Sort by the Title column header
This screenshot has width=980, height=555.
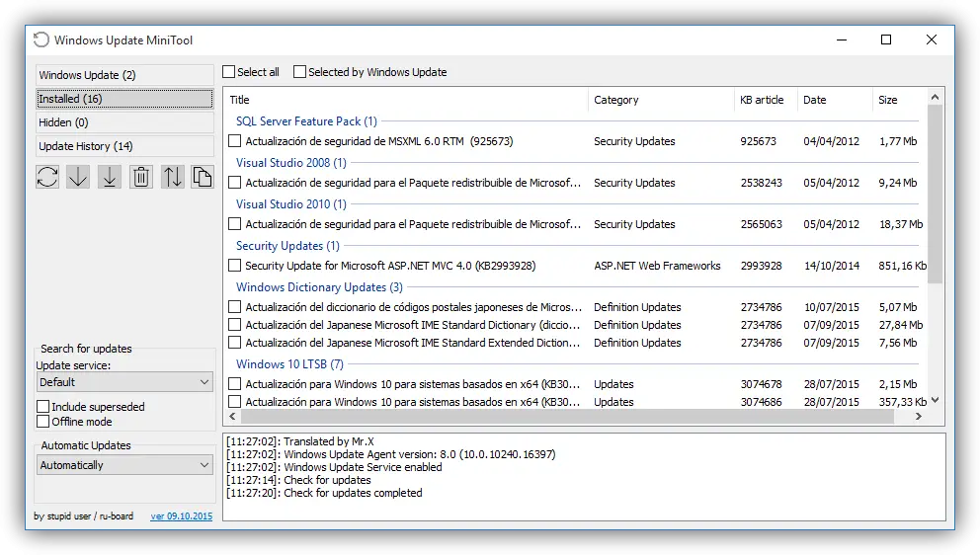click(x=406, y=100)
